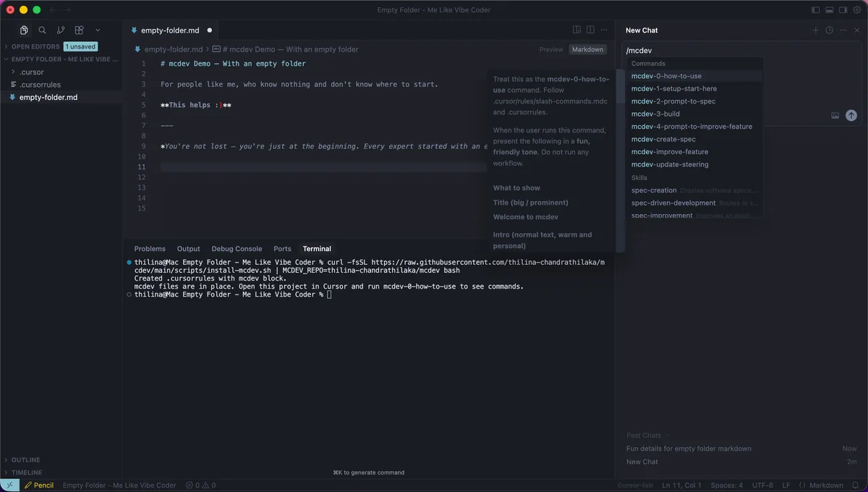Image resolution: width=868 pixels, height=492 pixels.
Task: Expand the .cursor folder
Action: (32, 72)
